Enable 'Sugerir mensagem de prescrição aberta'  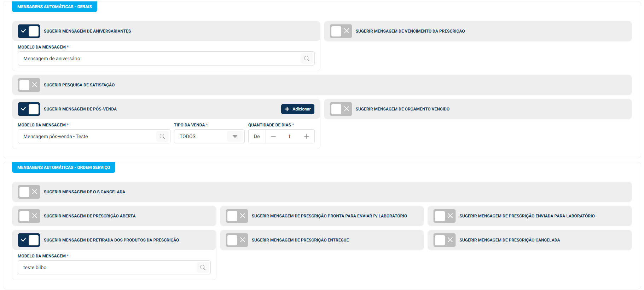(29, 216)
